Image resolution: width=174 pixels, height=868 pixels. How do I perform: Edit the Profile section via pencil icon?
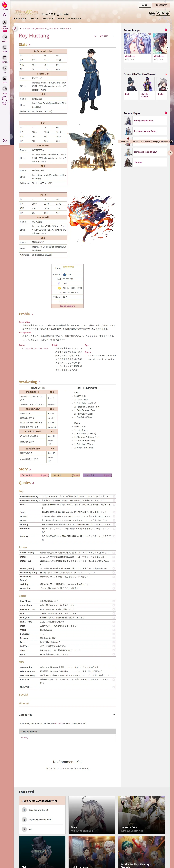pyautogui.click(x=32, y=314)
